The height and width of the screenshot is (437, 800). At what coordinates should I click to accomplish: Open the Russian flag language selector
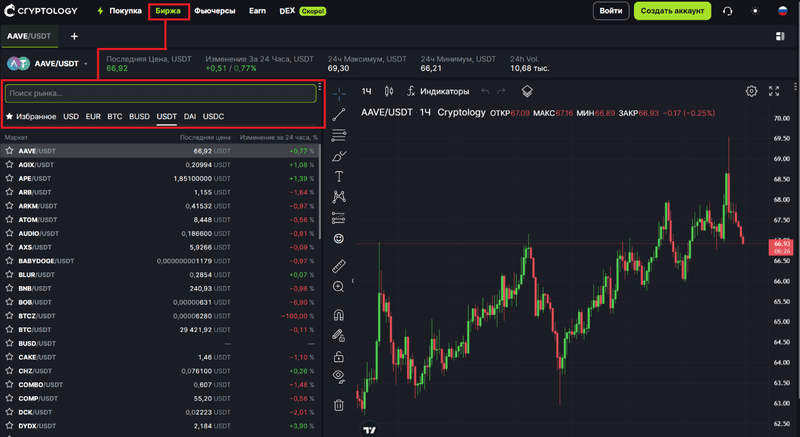tap(783, 11)
